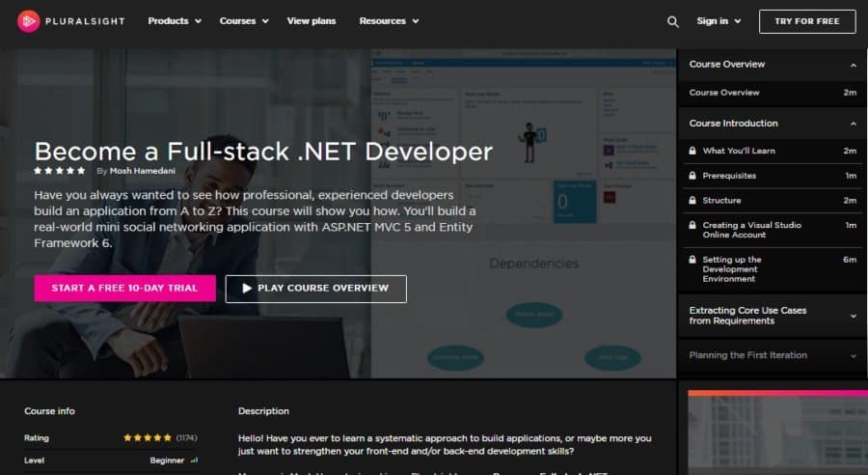Collapse the Course Overview section chevron
Image resolution: width=868 pixels, height=475 pixels.
854,65
